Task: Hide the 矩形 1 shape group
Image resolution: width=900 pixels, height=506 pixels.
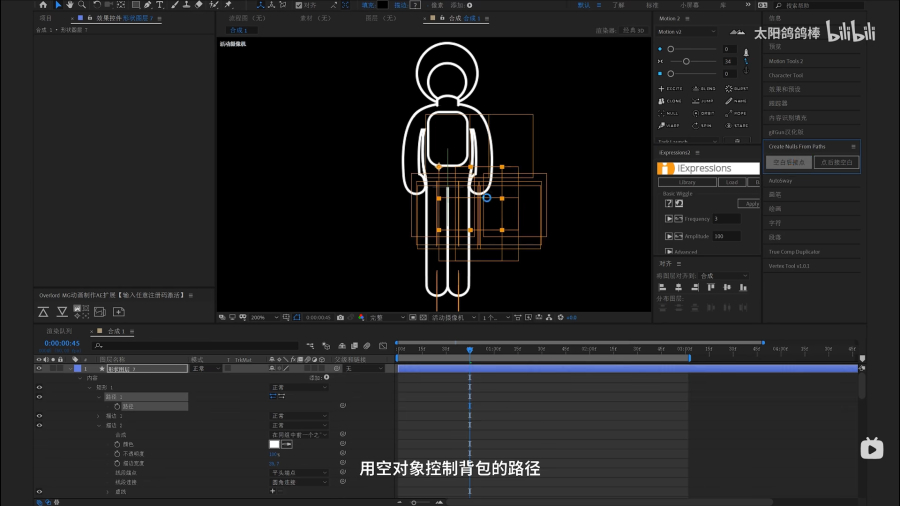Action: [x=39, y=387]
